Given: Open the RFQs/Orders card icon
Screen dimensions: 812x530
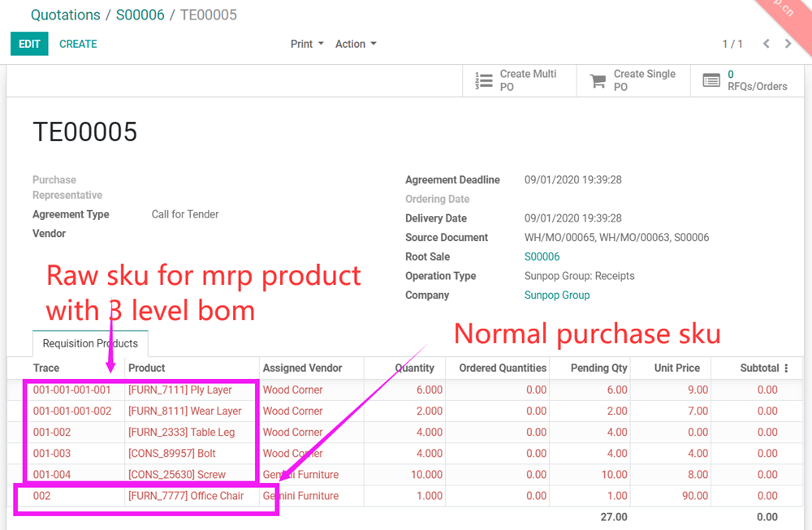Looking at the screenshot, I should coord(711,80).
